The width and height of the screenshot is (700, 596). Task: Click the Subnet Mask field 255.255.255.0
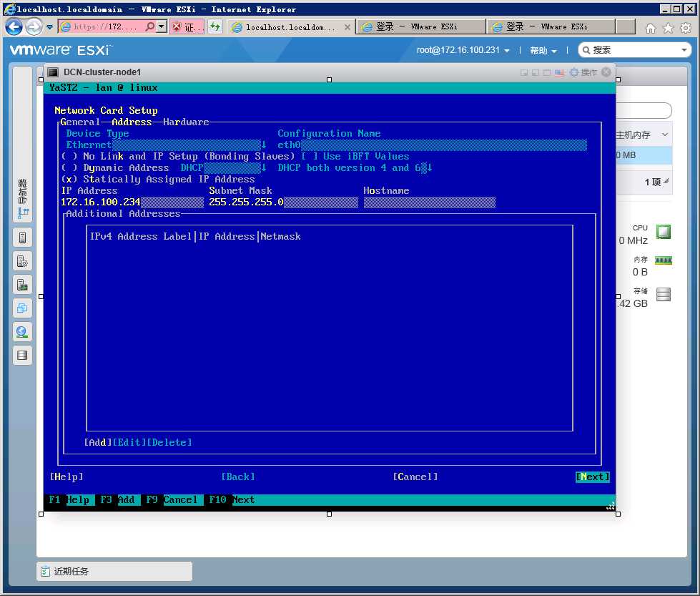click(x=283, y=202)
